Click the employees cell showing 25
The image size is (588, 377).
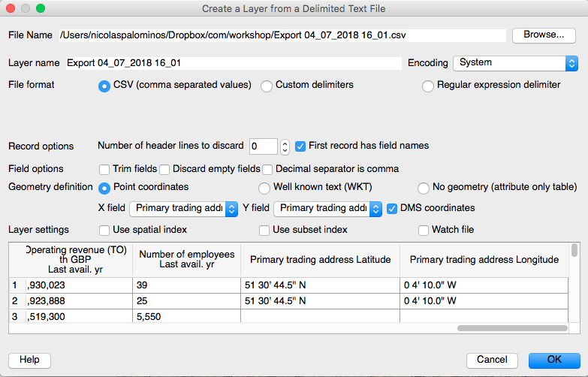point(186,301)
